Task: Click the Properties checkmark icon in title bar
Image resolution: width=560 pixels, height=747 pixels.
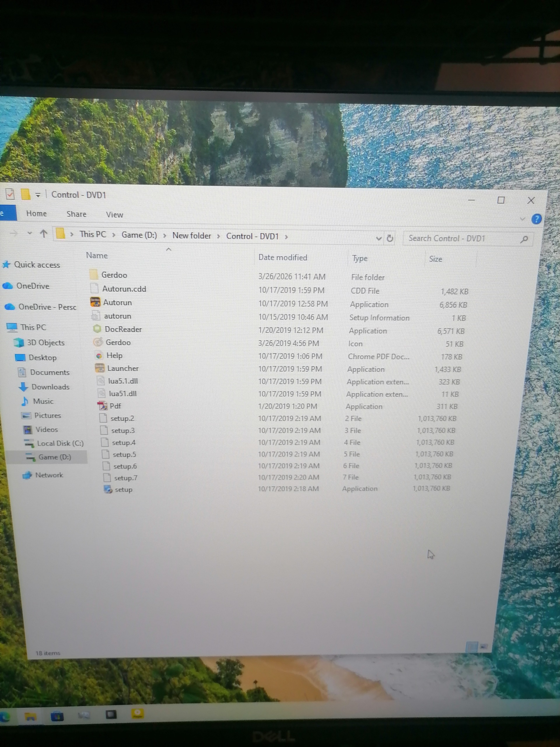Action: (10, 194)
